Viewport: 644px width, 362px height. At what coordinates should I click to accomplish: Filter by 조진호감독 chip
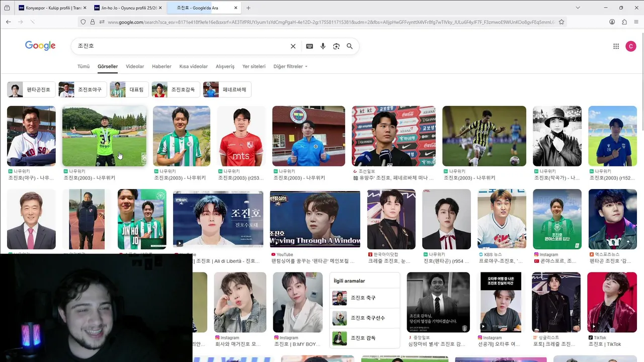point(176,89)
